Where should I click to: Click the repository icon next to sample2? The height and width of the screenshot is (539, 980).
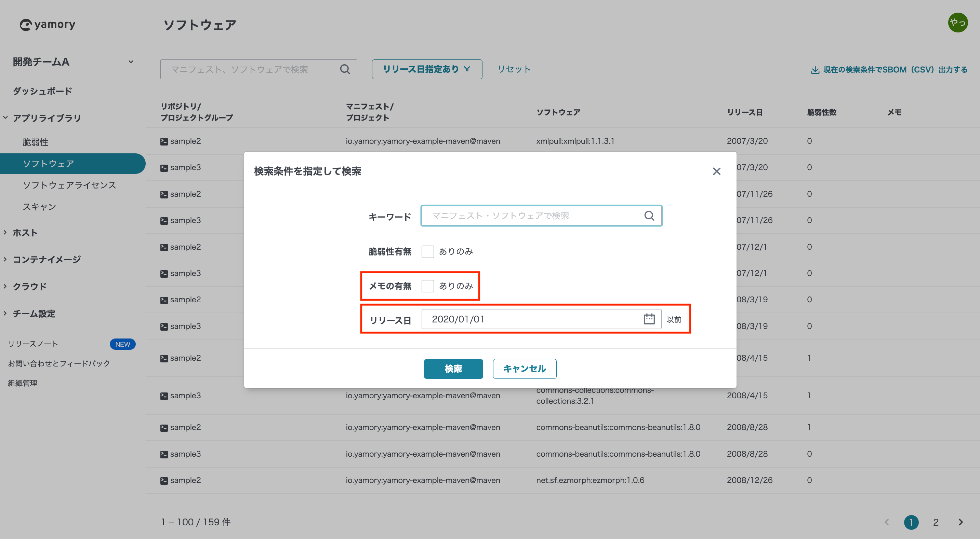[163, 141]
